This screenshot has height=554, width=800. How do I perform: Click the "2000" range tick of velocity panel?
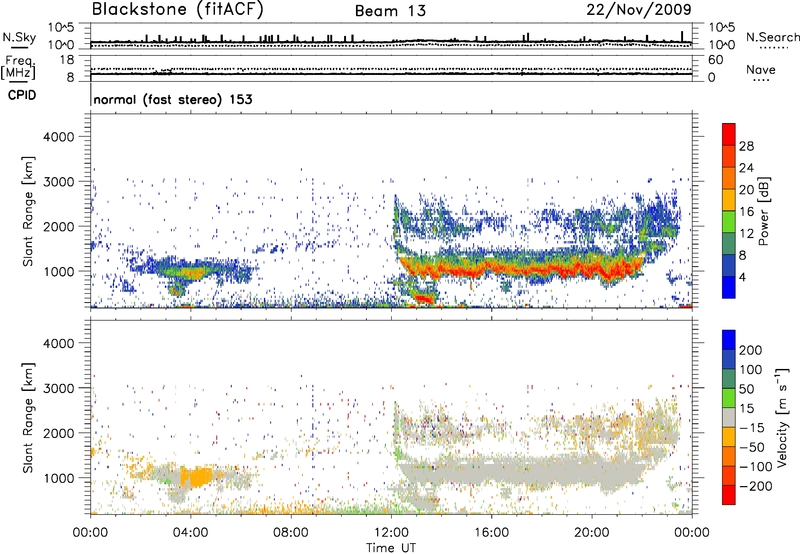point(59,433)
